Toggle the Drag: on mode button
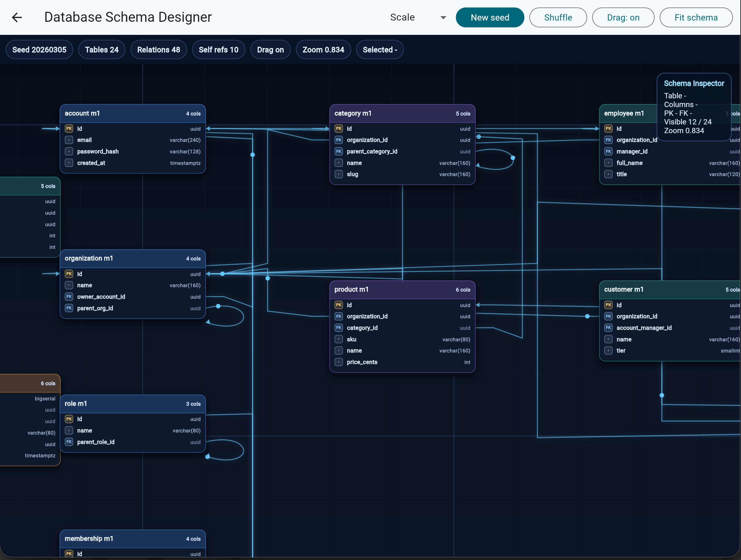The width and height of the screenshot is (741, 560). (623, 17)
